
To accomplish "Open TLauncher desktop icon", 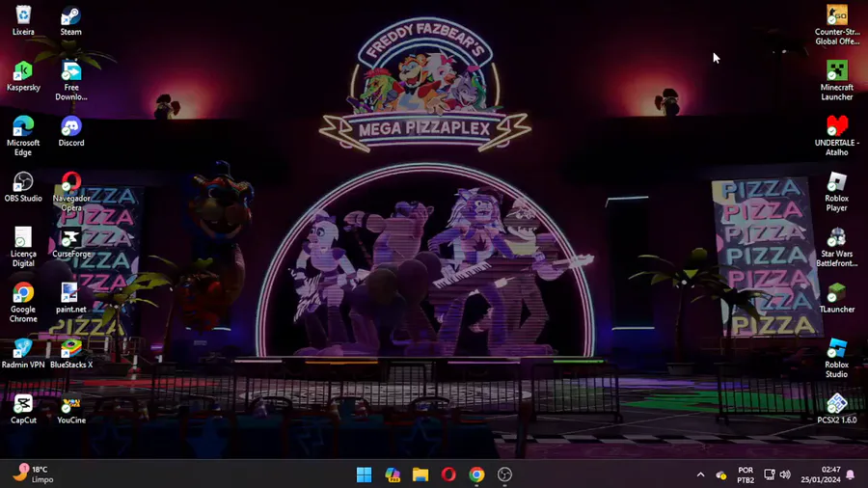I will coord(837,298).
